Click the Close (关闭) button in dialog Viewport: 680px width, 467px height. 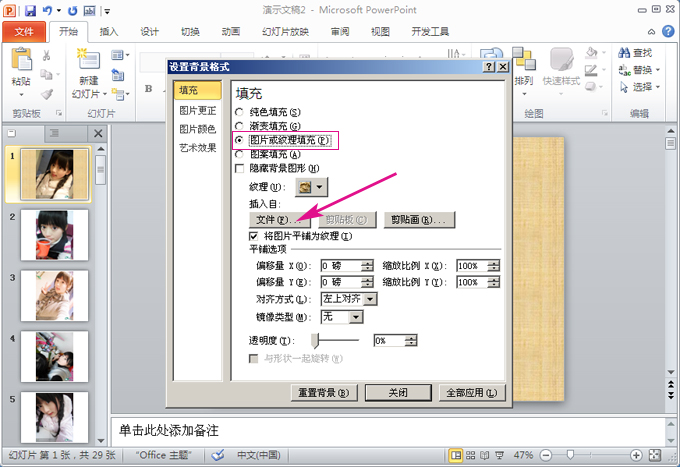click(398, 393)
